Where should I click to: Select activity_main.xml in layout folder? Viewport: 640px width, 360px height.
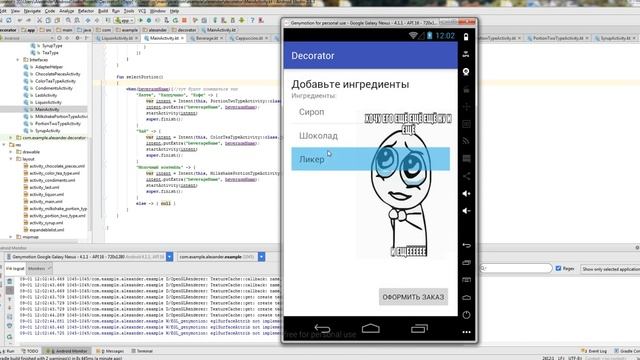46,202
